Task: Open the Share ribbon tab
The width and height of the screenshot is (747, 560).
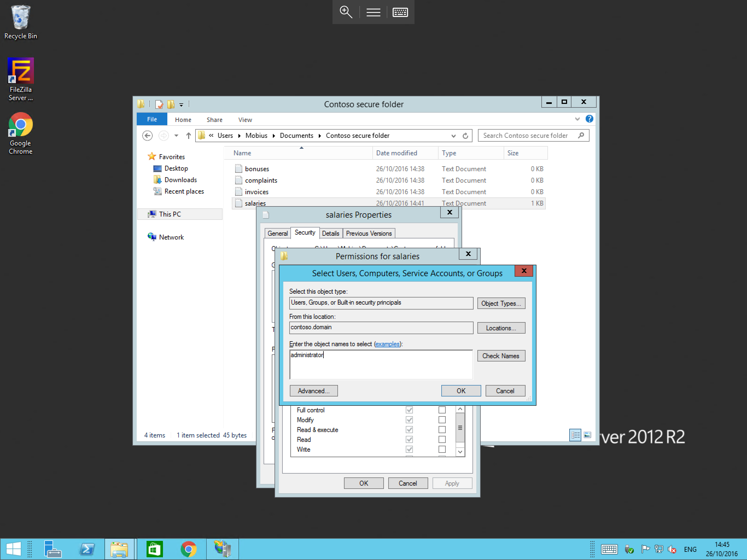Action: point(214,119)
